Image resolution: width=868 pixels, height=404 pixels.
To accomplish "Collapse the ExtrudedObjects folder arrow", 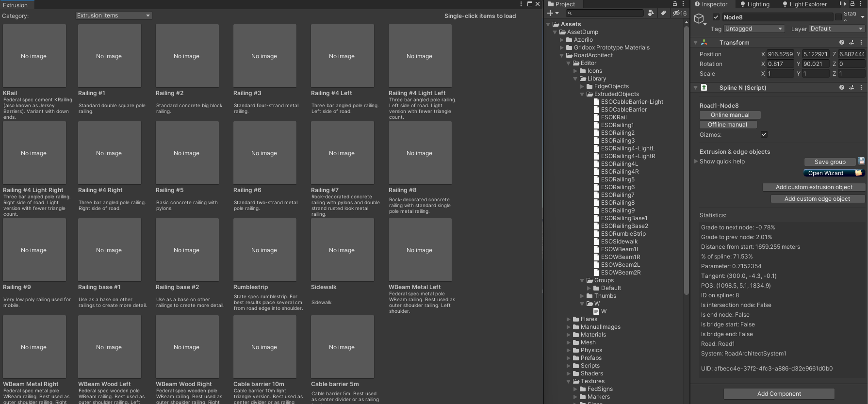I will [582, 94].
